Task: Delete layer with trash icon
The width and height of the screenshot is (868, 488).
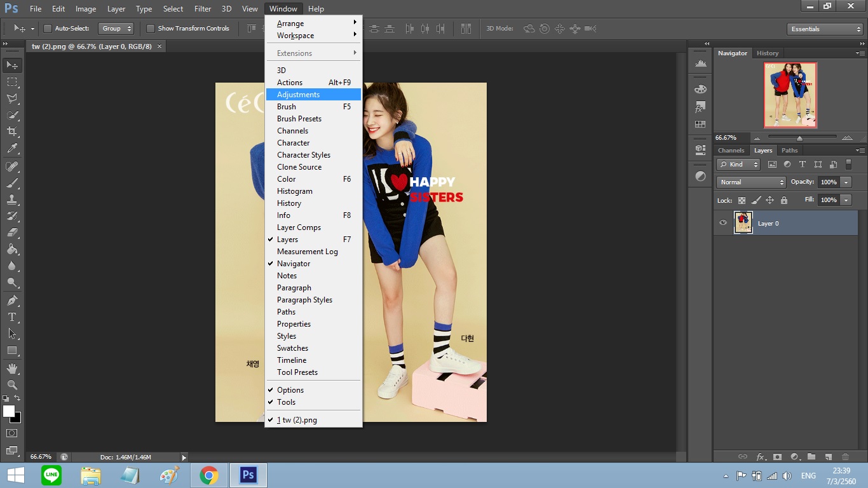Action: pyautogui.click(x=845, y=456)
